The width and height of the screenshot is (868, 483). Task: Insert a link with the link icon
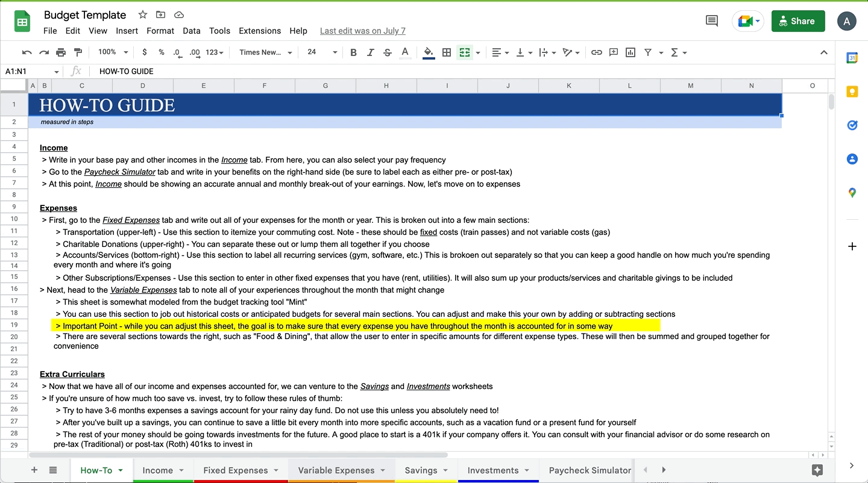[x=596, y=52]
